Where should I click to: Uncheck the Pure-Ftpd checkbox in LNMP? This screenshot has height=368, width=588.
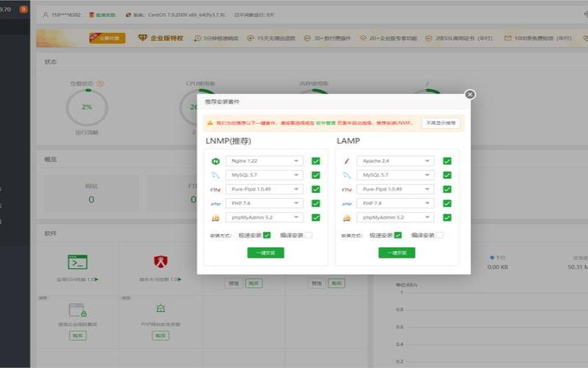[316, 189]
